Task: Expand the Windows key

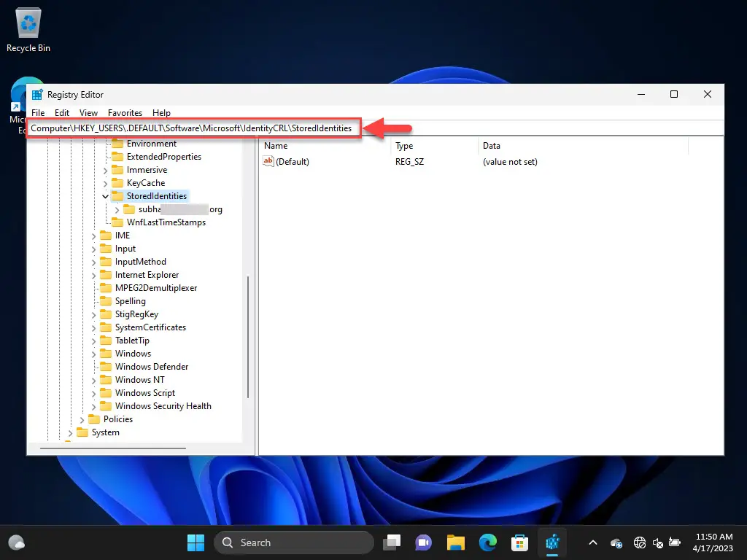Action: tap(93, 354)
